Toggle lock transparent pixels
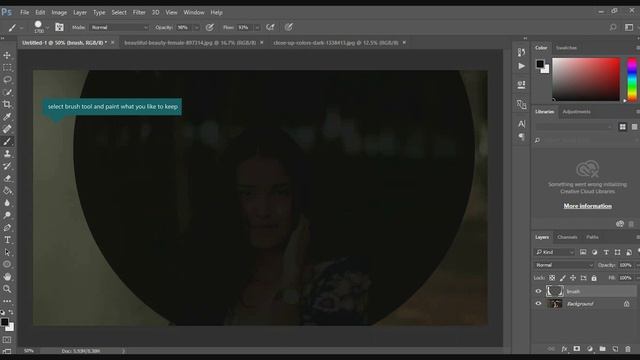Screen dimensions: 640x360 click(552, 278)
